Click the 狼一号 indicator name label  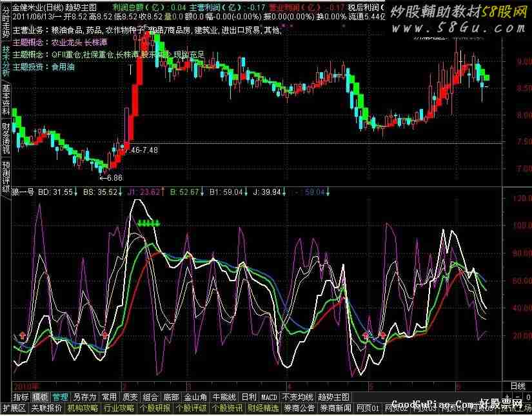pyautogui.click(x=25, y=192)
